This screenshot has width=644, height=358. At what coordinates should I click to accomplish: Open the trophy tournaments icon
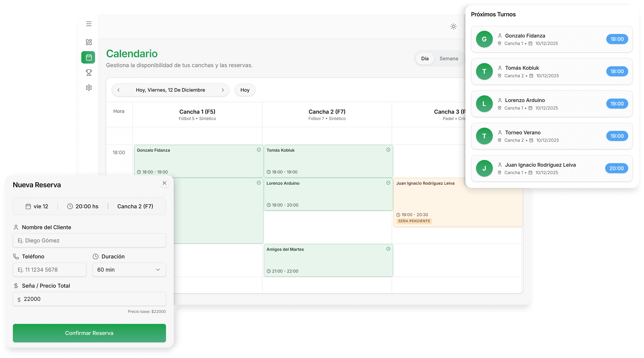89,73
